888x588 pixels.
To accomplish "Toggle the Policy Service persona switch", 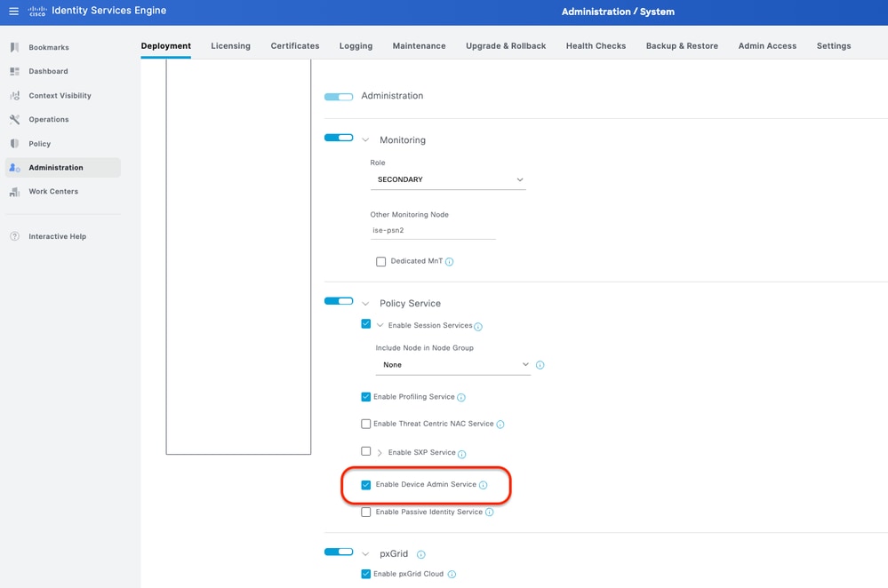I will [x=338, y=301].
